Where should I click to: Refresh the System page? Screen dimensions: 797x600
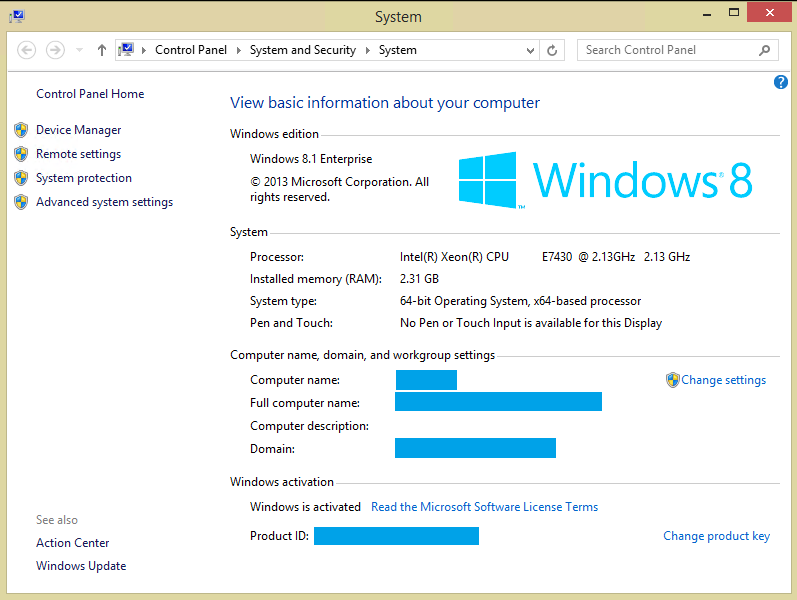552,50
